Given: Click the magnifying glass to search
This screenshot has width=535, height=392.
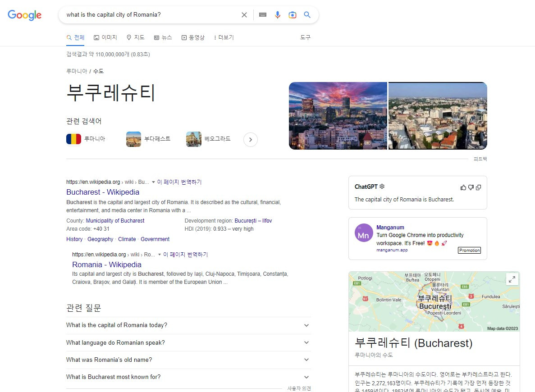Looking at the screenshot, I should point(307,14).
